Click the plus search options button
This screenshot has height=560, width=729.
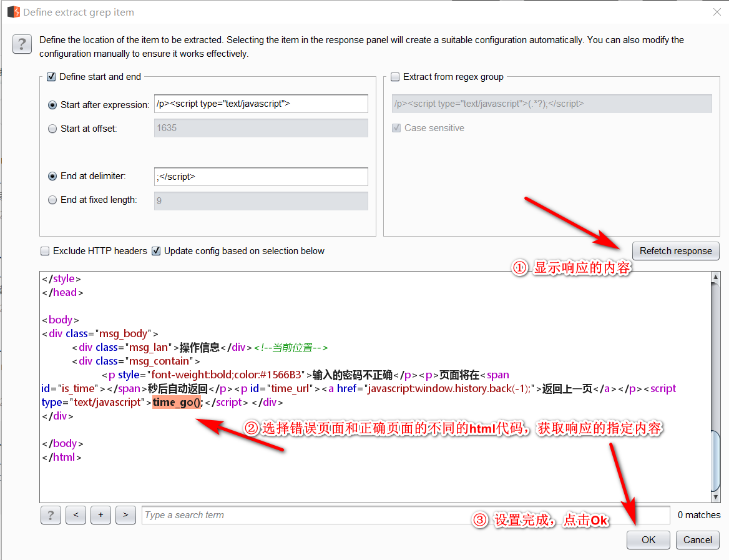(x=101, y=515)
